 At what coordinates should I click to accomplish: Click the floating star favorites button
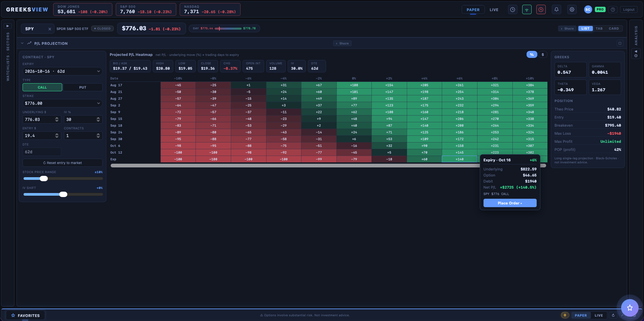(630, 308)
